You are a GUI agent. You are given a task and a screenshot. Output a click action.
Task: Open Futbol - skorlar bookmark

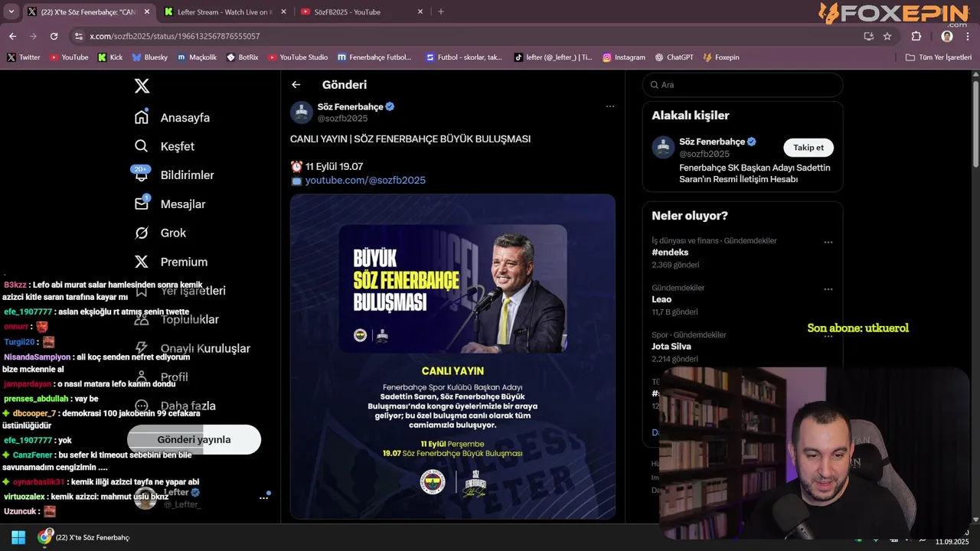(464, 57)
